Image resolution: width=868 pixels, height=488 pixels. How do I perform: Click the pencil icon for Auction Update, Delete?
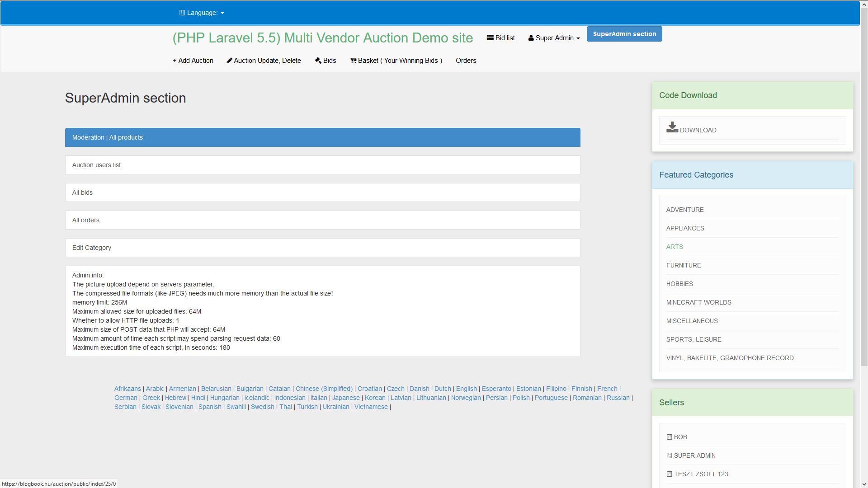coord(229,61)
